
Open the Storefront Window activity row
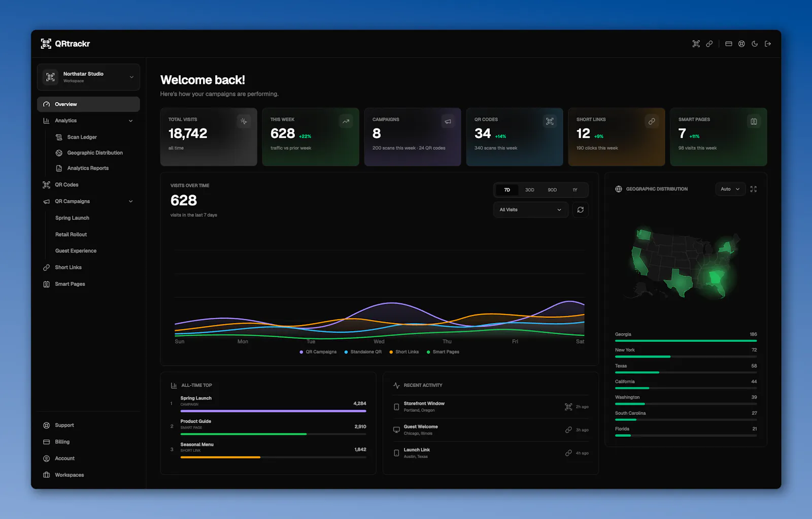(x=491, y=407)
